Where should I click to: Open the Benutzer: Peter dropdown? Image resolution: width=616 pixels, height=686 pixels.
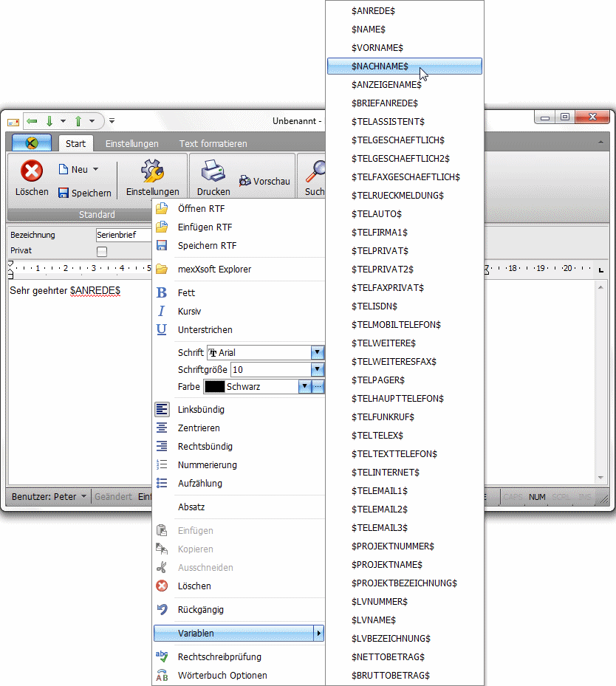(x=83, y=496)
